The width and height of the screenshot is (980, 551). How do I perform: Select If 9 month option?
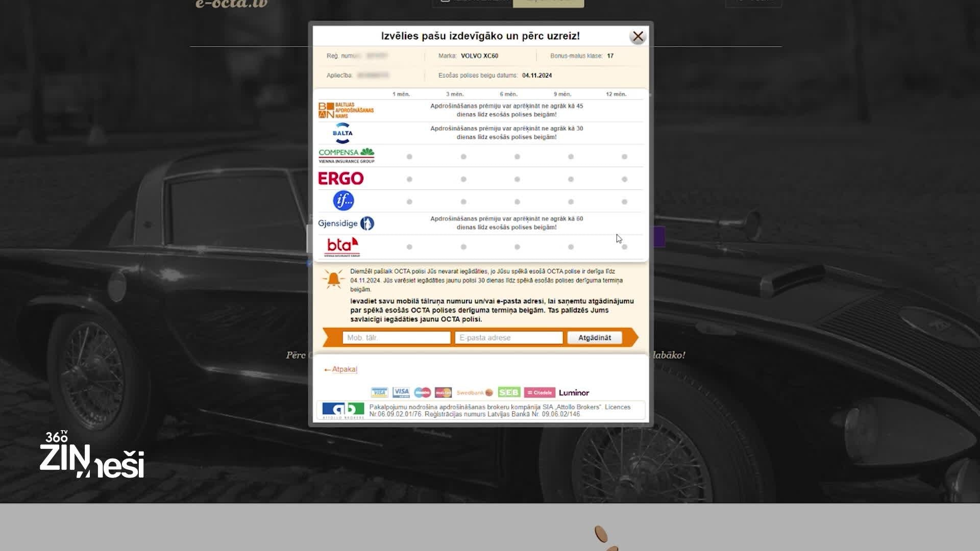point(571,202)
